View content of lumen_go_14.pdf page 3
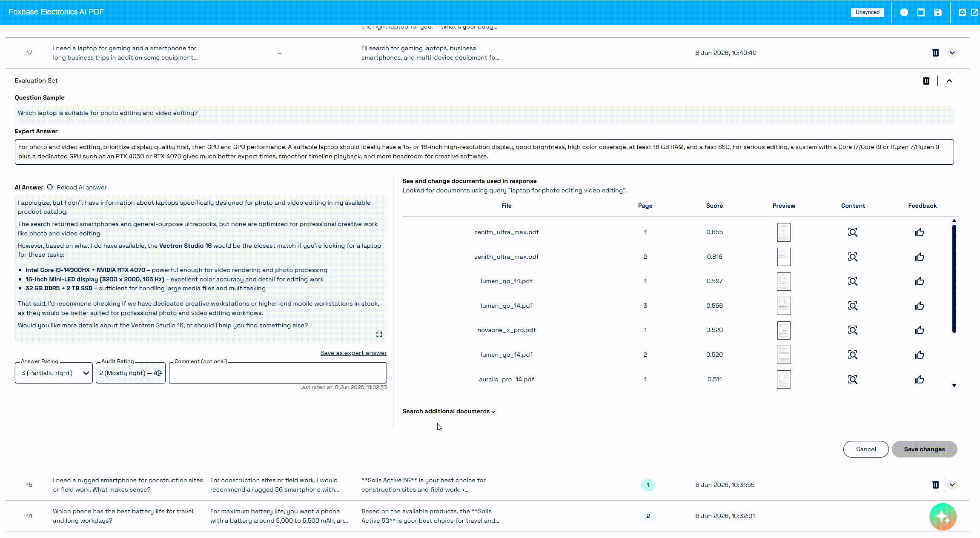 pos(853,306)
